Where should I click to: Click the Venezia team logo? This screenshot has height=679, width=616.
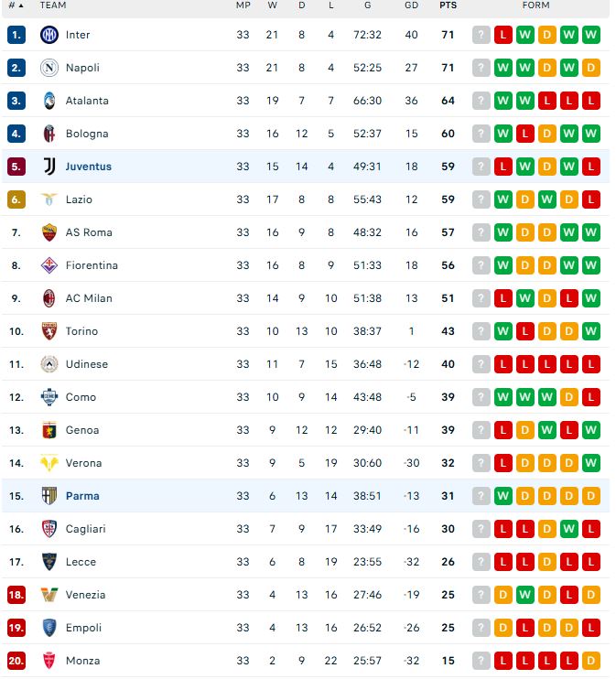click(49, 595)
